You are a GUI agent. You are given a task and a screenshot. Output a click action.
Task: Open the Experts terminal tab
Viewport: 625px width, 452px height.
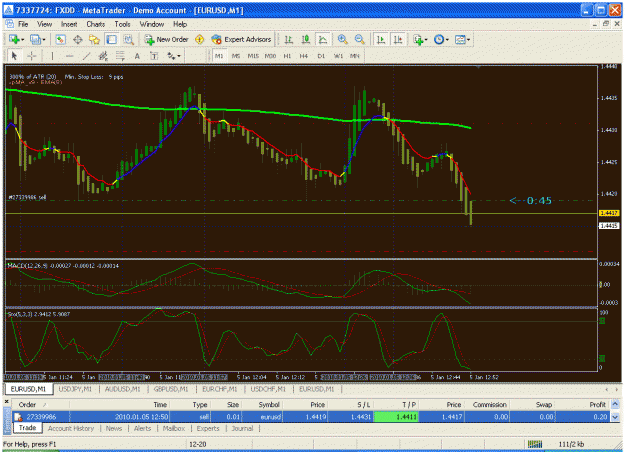tap(208, 428)
